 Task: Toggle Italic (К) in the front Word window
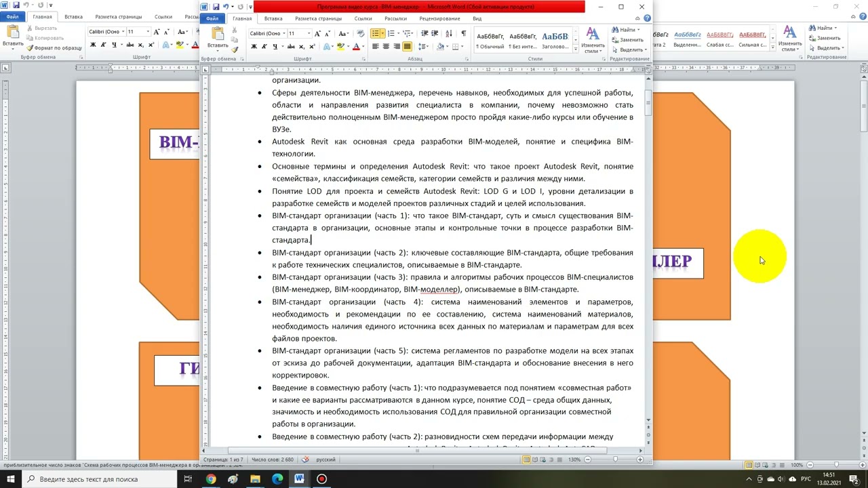(264, 47)
